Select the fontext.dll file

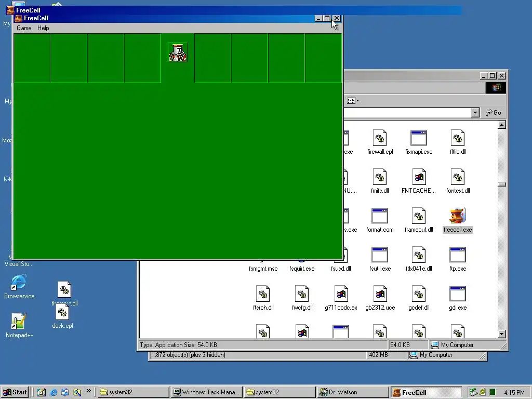458,181
